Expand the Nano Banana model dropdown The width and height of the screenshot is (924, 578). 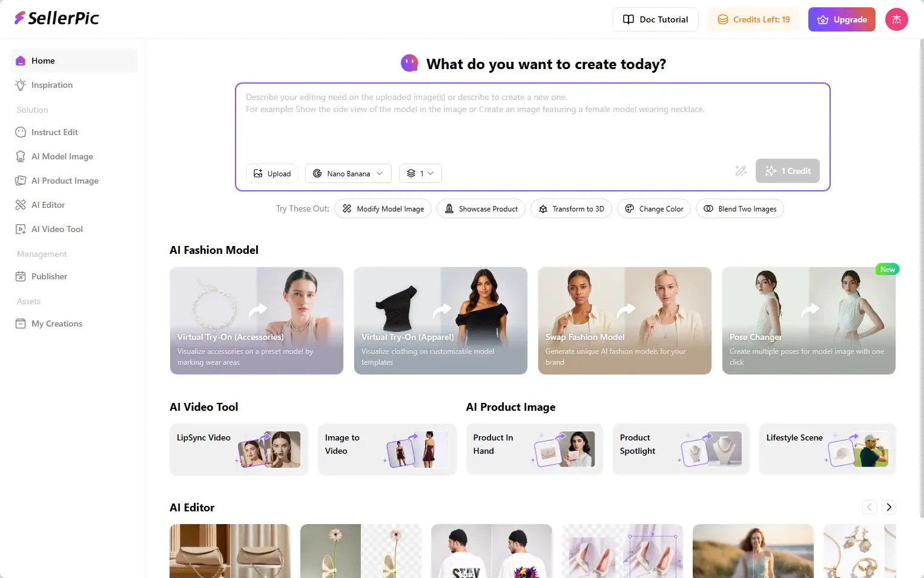click(348, 173)
